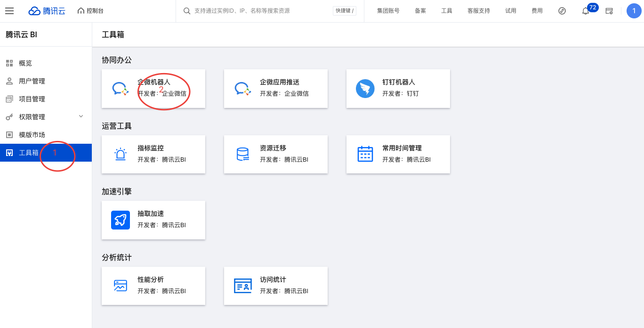Viewport: 644px width, 328px height.
Task: Click the 用户管理 person icon
Action: click(x=9, y=81)
